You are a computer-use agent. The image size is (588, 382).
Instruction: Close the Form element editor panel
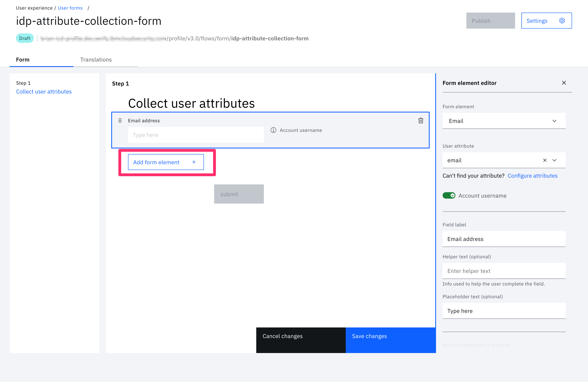click(564, 83)
